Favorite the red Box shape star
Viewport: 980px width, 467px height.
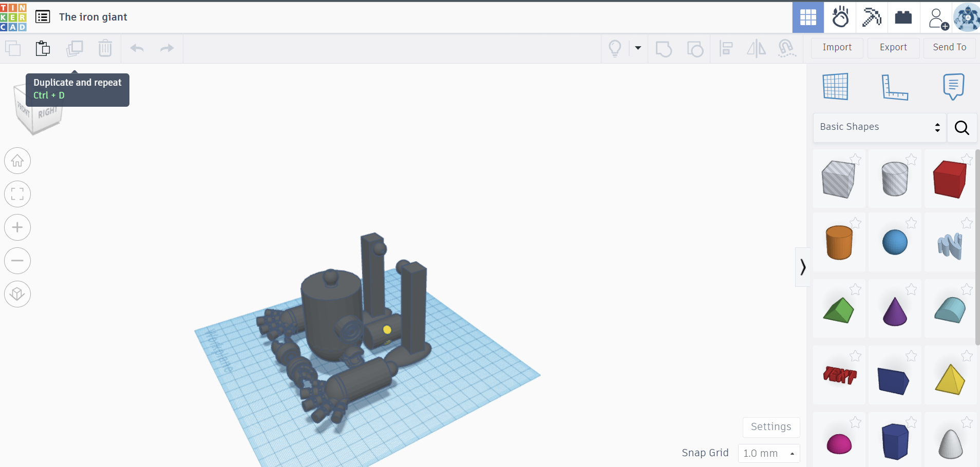(x=967, y=159)
